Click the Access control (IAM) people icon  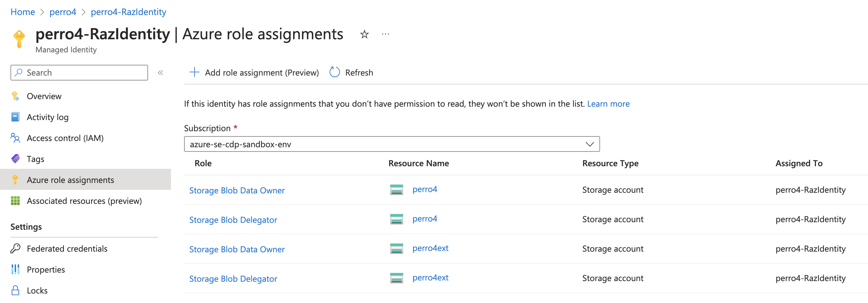click(15, 138)
